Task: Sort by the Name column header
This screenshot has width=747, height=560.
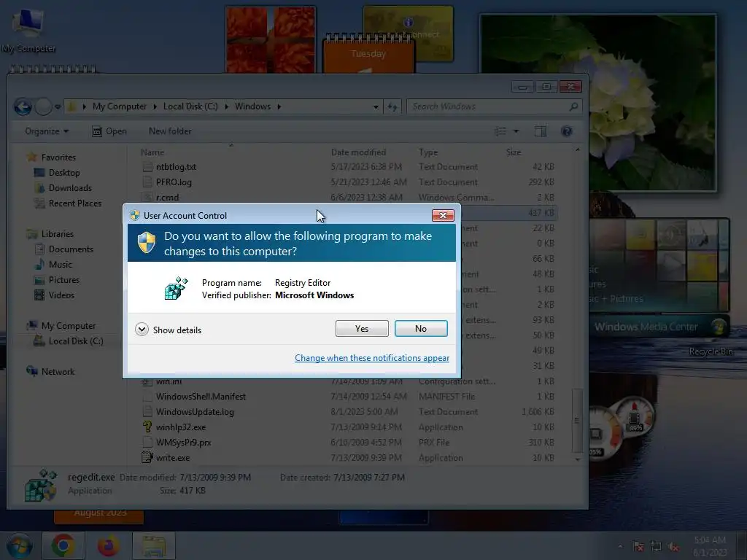Action: (x=152, y=152)
